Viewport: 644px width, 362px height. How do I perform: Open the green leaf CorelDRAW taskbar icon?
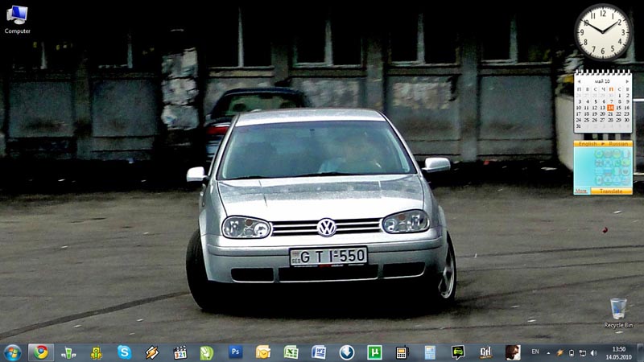(207, 352)
